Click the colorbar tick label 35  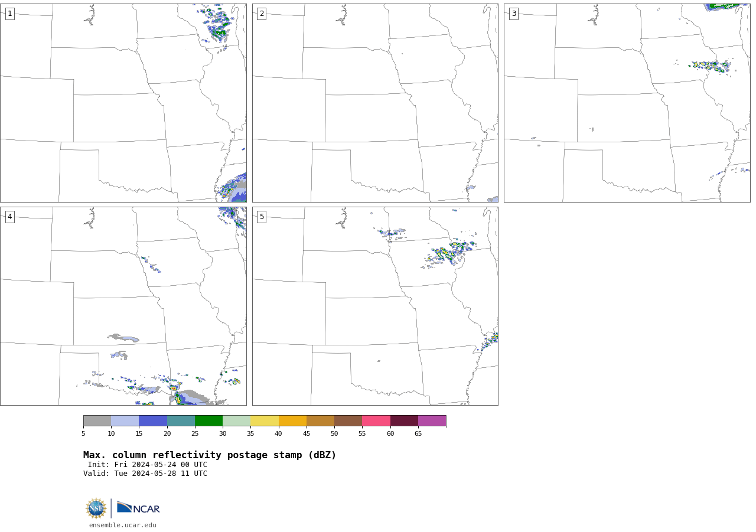[x=250, y=434]
